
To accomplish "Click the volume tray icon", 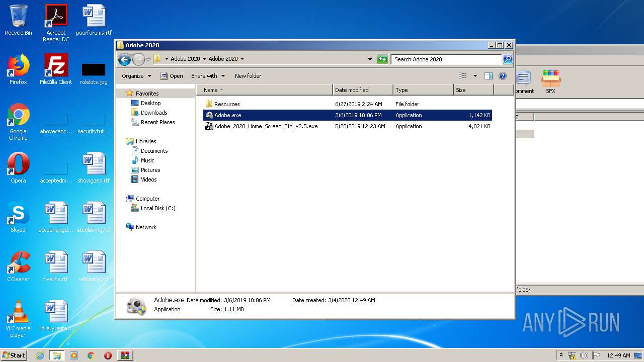I will tap(583, 355).
